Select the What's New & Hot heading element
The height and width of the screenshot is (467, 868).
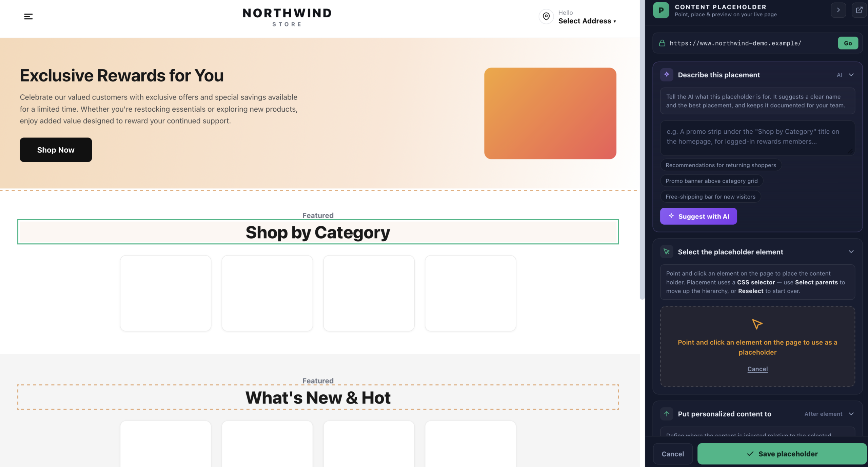(x=318, y=397)
